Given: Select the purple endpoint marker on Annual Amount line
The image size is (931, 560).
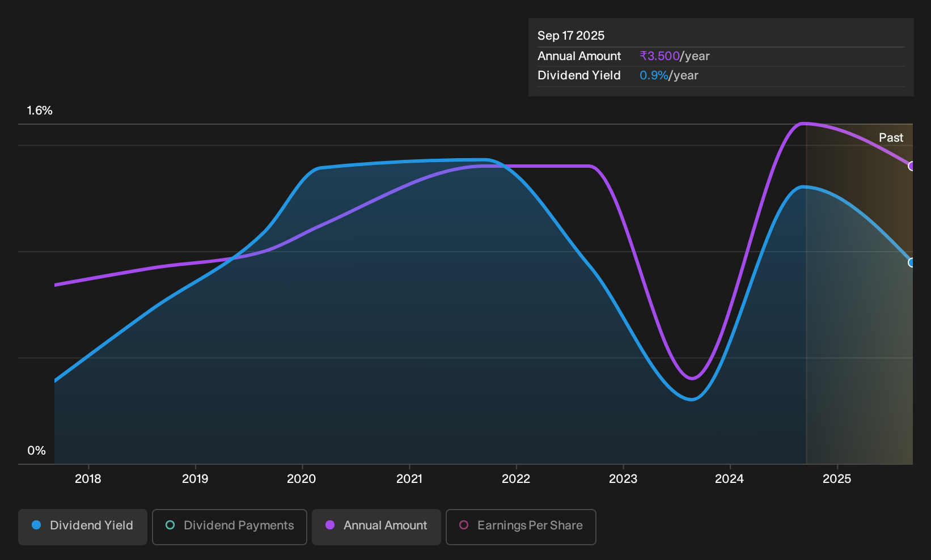Looking at the screenshot, I should click(x=911, y=166).
